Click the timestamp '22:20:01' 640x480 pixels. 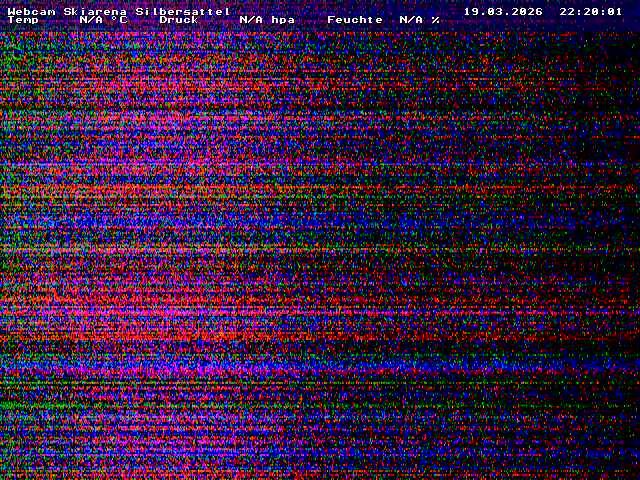(591, 11)
